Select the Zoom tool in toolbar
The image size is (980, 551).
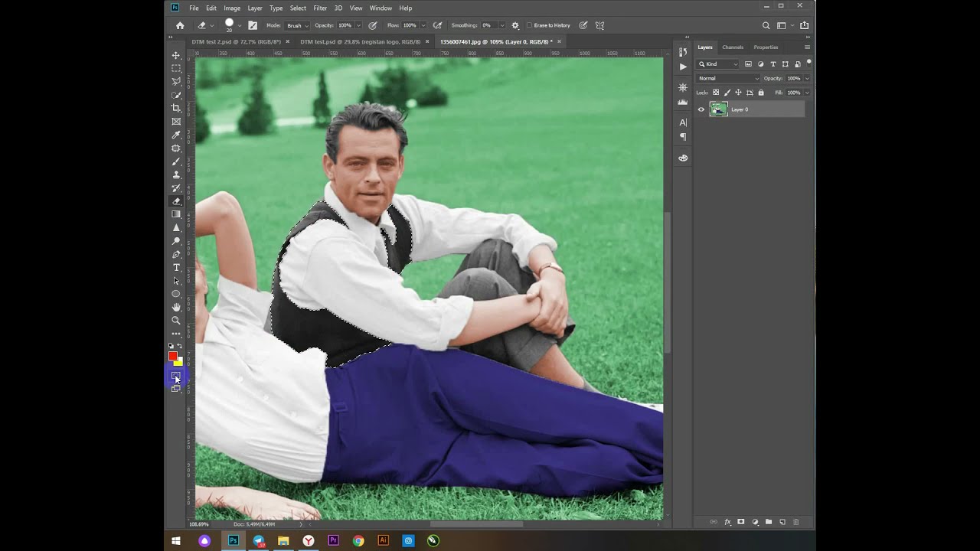point(176,321)
